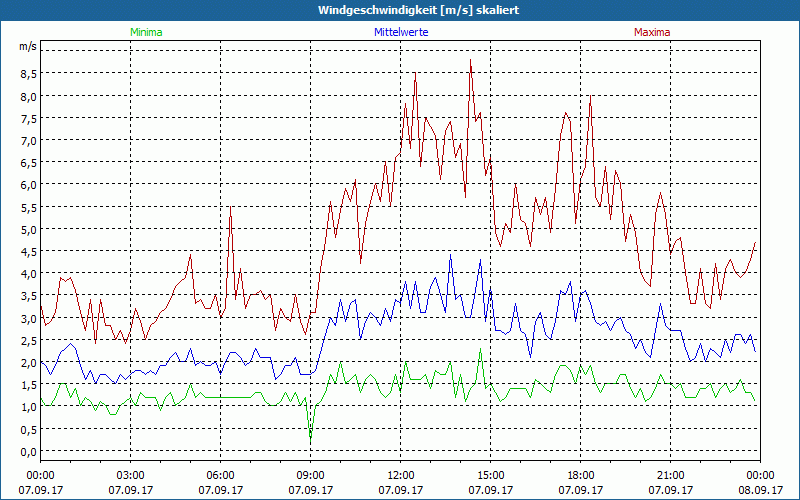Viewport: 800px width, 500px height.
Task: Select the 8,5 y-axis value label
Action: coord(26,73)
